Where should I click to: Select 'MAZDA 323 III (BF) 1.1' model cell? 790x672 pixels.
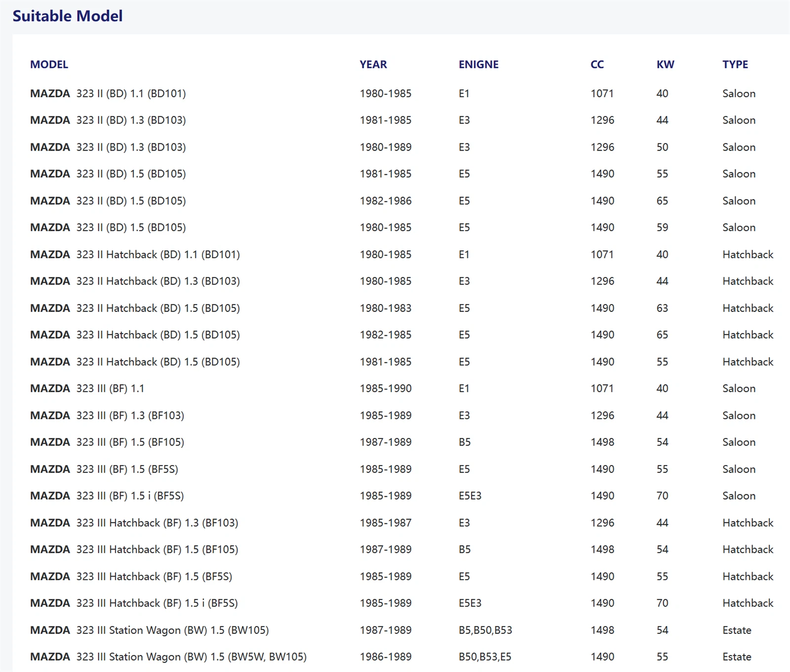point(87,389)
